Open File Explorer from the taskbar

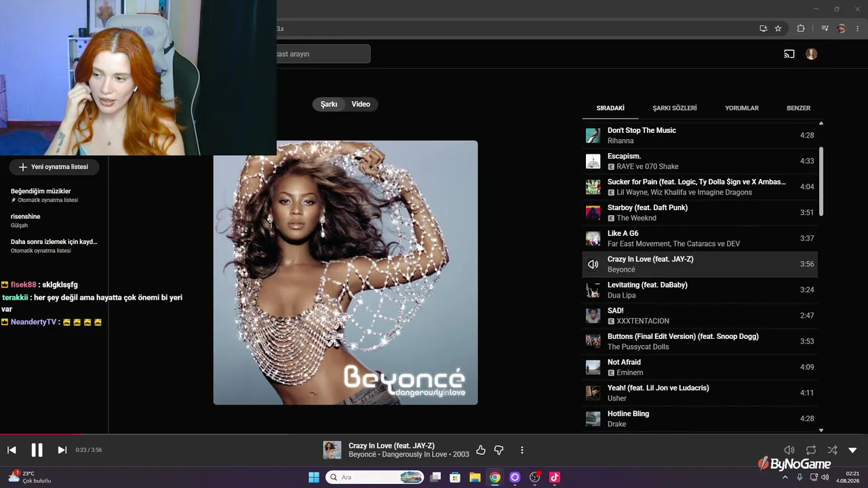pyautogui.click(x=475, y=477)
